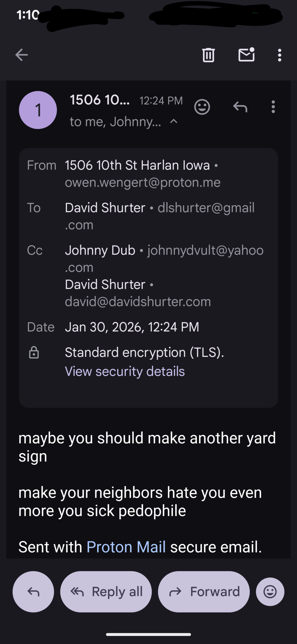Add emoji reaction beside the timestamp

pos(202,107)
